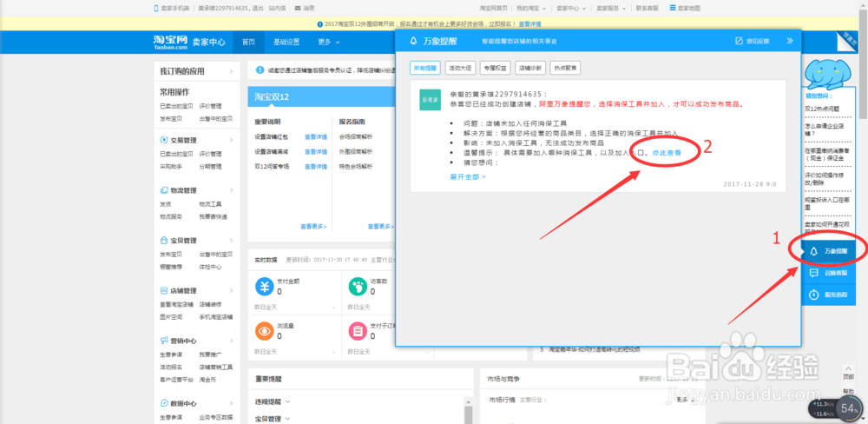Click the blue exclamation notice icon
The height and width of the screenshot is (424, 868).
pos(260,70)
